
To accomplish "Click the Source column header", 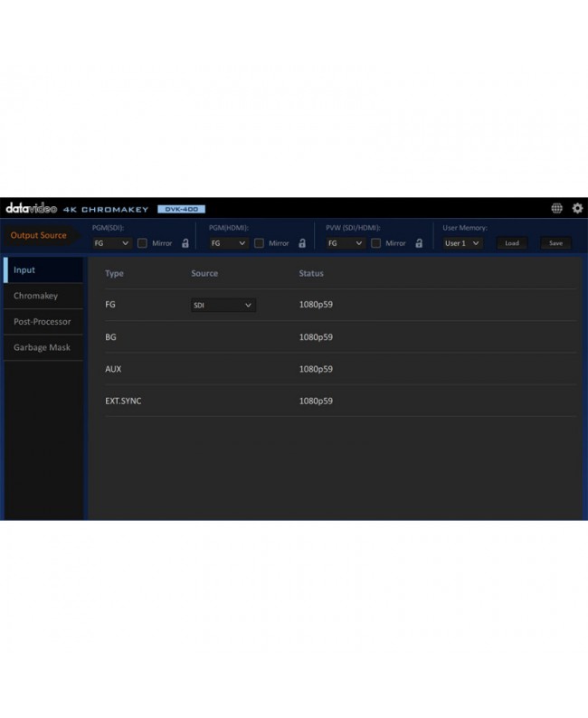I will 204,273.
